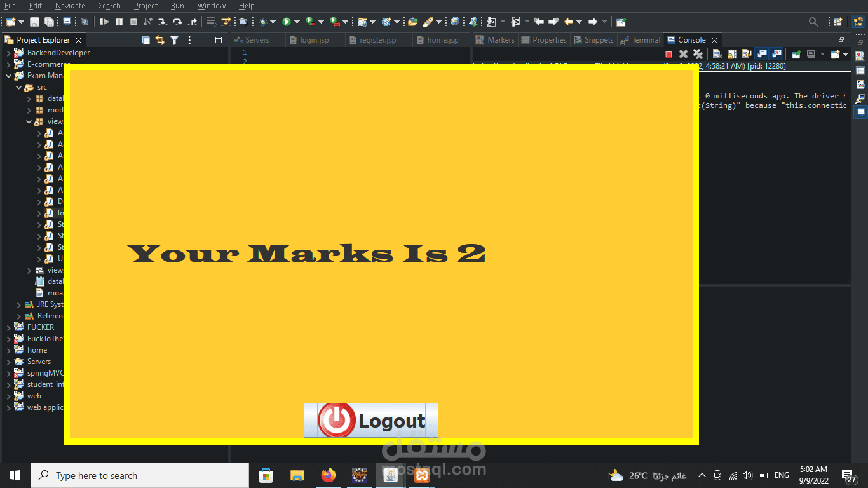Click the Logout button in the marks window

click(x=371, y=421)
